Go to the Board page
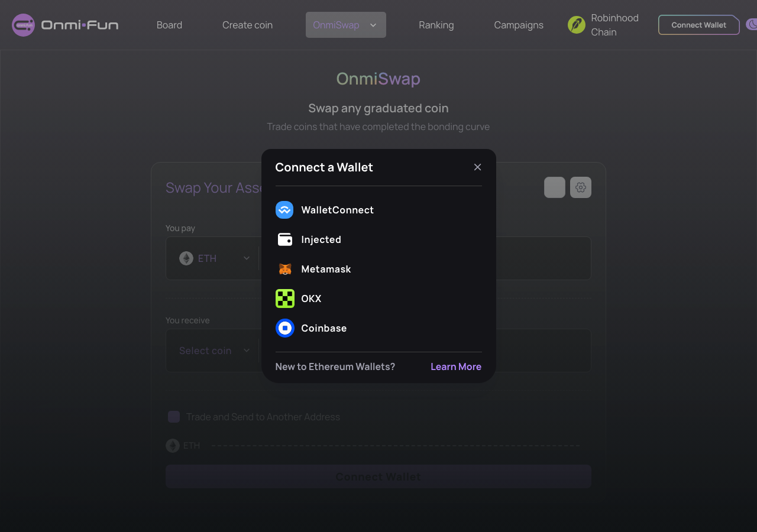Screen dimensions: 757x532 [x=169, y=25]
